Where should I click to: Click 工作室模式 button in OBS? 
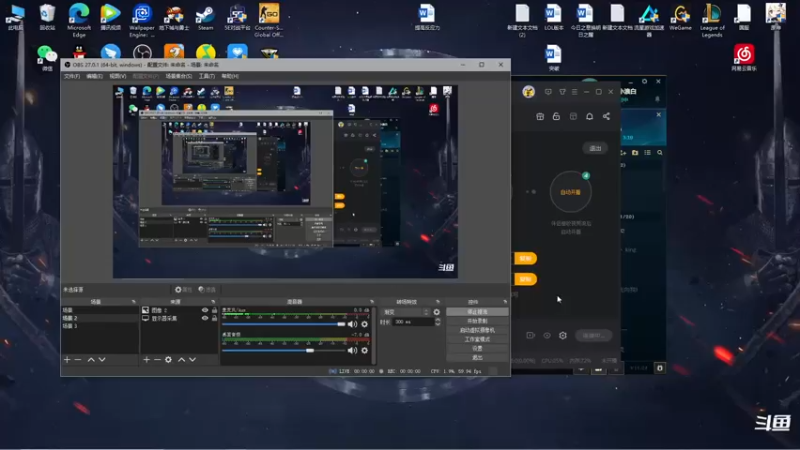[x=477, y=339]
